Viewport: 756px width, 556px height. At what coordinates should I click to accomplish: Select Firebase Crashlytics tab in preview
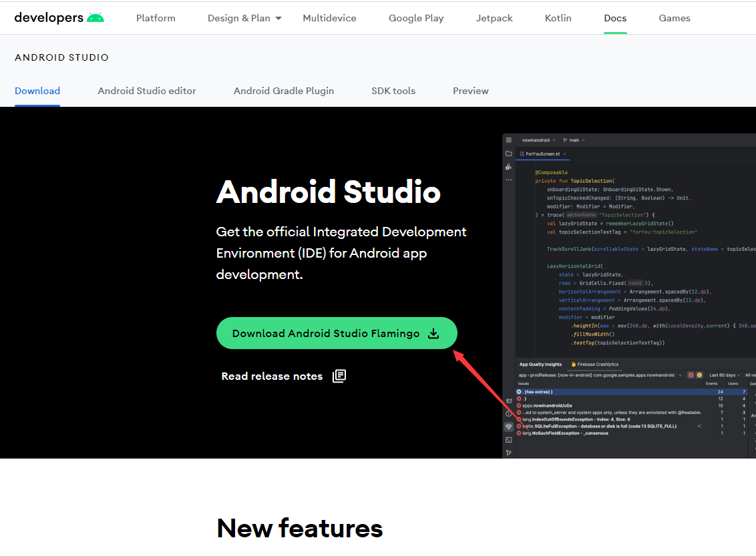(x=594, y=364)
